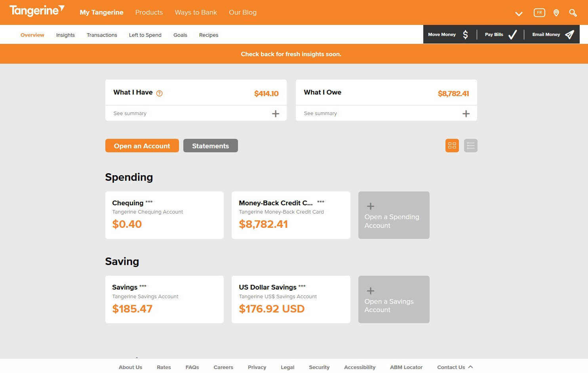Click the Careers footer link

tap(223, 367)
